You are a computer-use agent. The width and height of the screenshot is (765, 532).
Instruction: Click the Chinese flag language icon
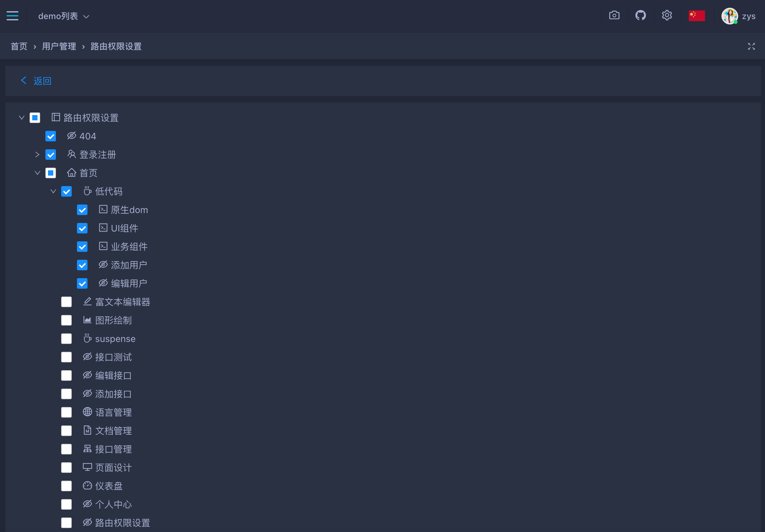(x=697, y=16)
